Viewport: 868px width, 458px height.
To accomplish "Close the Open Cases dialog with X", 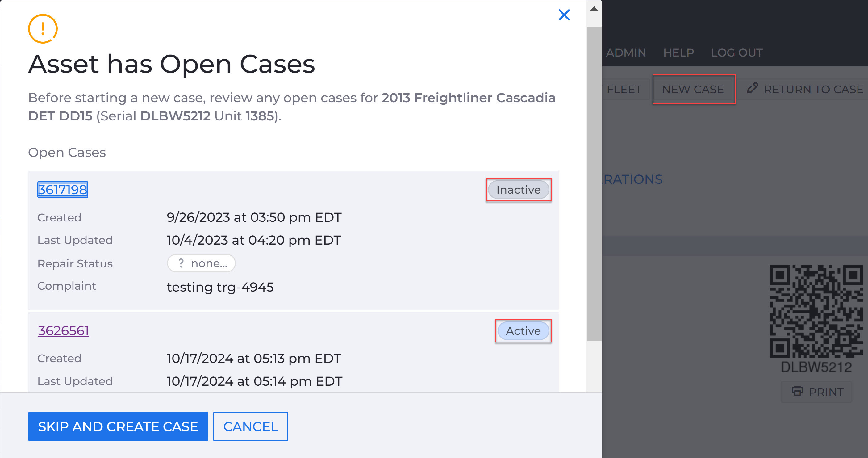I will [564, 15].
